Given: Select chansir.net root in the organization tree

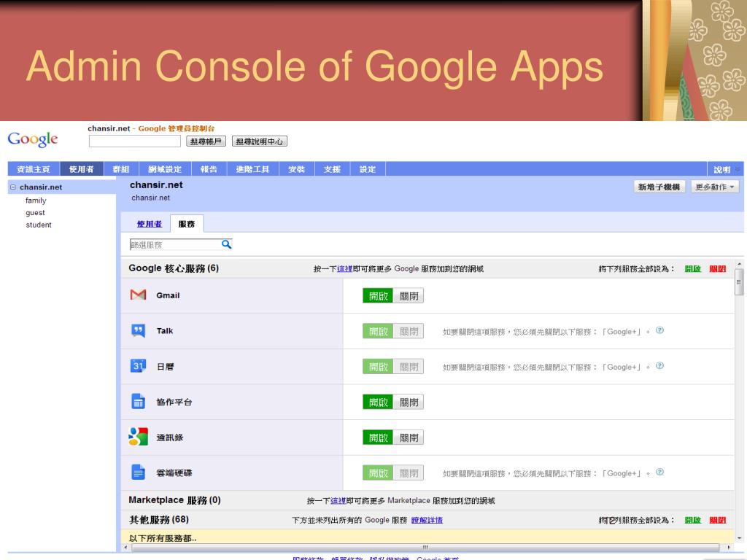Looking at the screenshot, I should click(x=41, y=187).
